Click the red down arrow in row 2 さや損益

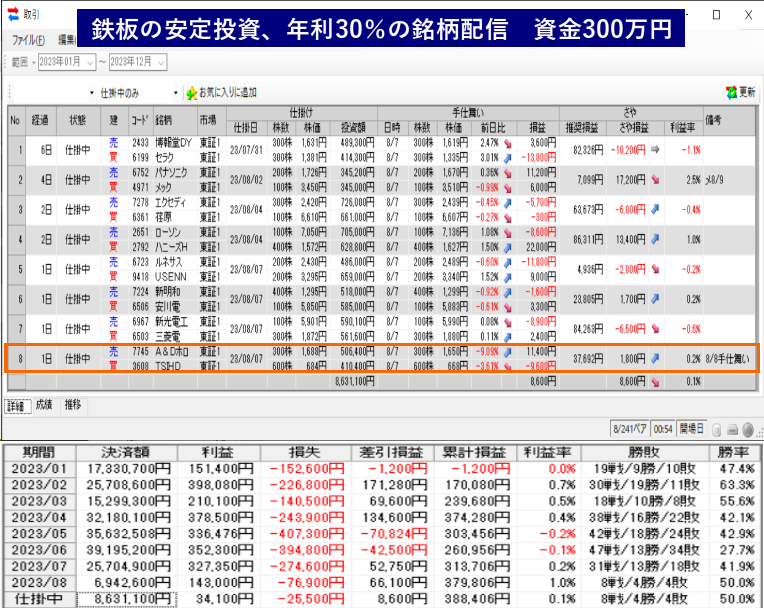click(x=655, y=180)
